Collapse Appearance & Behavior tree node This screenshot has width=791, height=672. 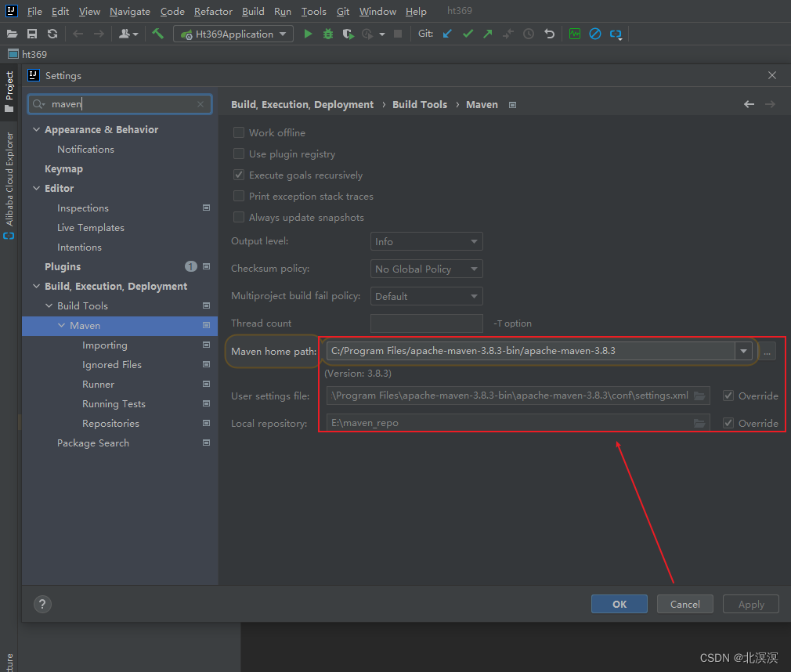click(x=36, y=129)
